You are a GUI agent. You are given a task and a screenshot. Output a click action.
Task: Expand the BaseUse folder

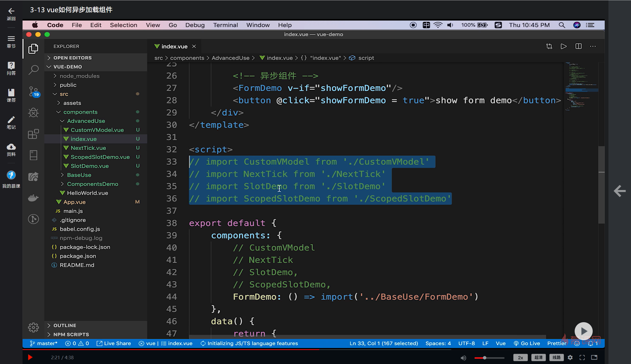tap(79, 175)
